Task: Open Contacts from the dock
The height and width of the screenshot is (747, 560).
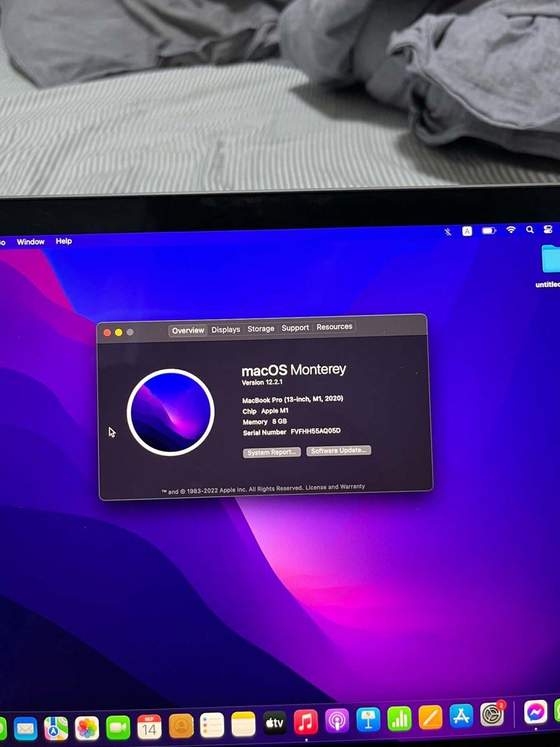Action: [x=181, y=726]
